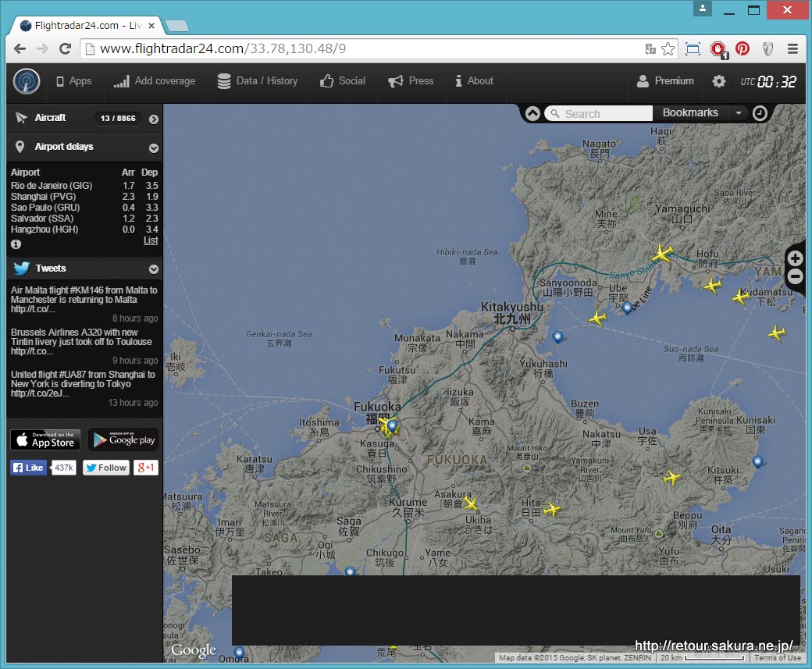
Task: Click the Google play download badge
Action: pyautogui.click(x=123, y=439)
